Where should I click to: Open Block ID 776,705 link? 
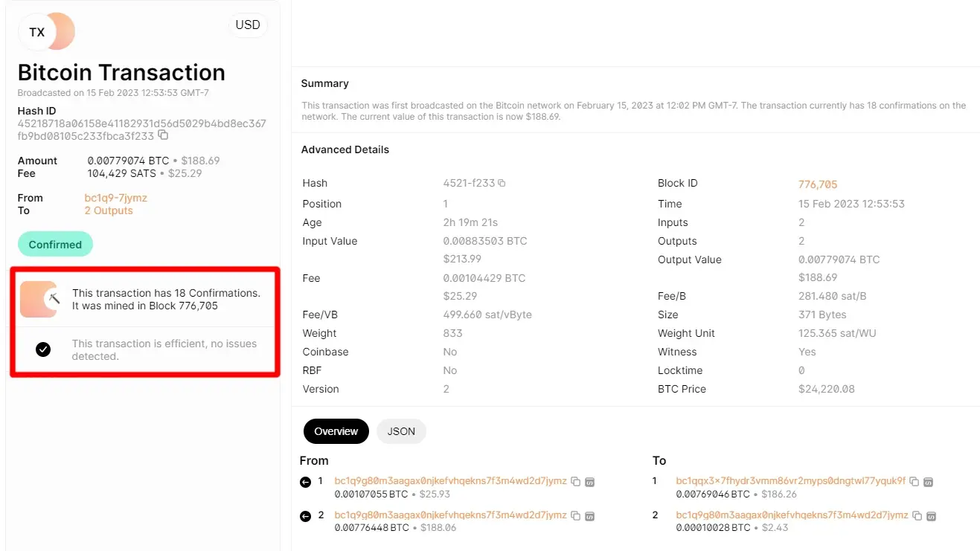818,184
